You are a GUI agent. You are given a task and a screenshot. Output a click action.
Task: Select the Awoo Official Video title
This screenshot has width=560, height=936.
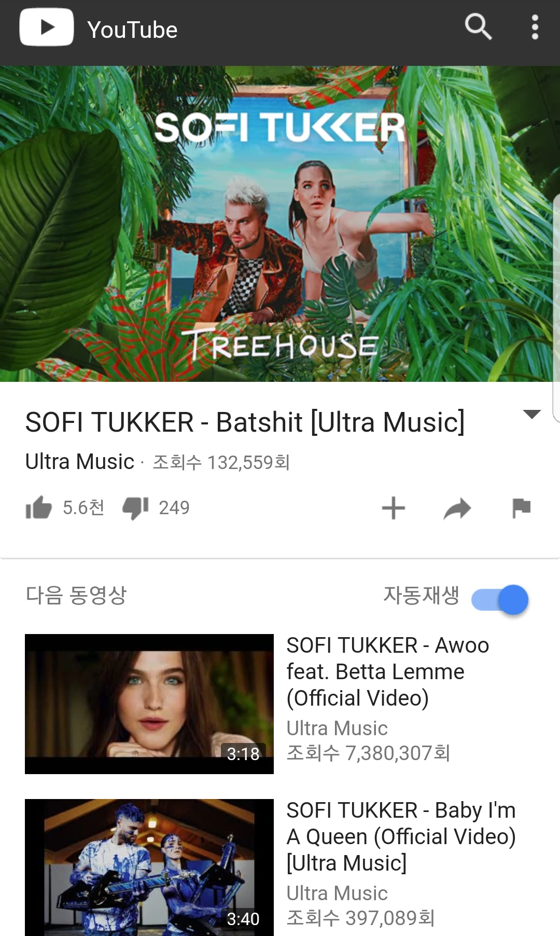tap(388, 671)
